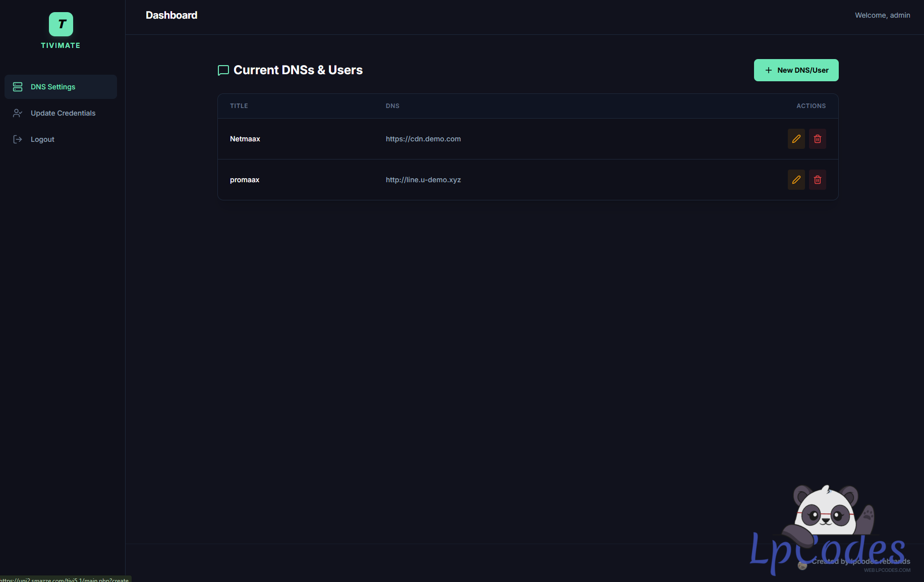Delete the promaax DNS entry
The width and height of the screenshot is (924, 582).
tap(817, 180)
